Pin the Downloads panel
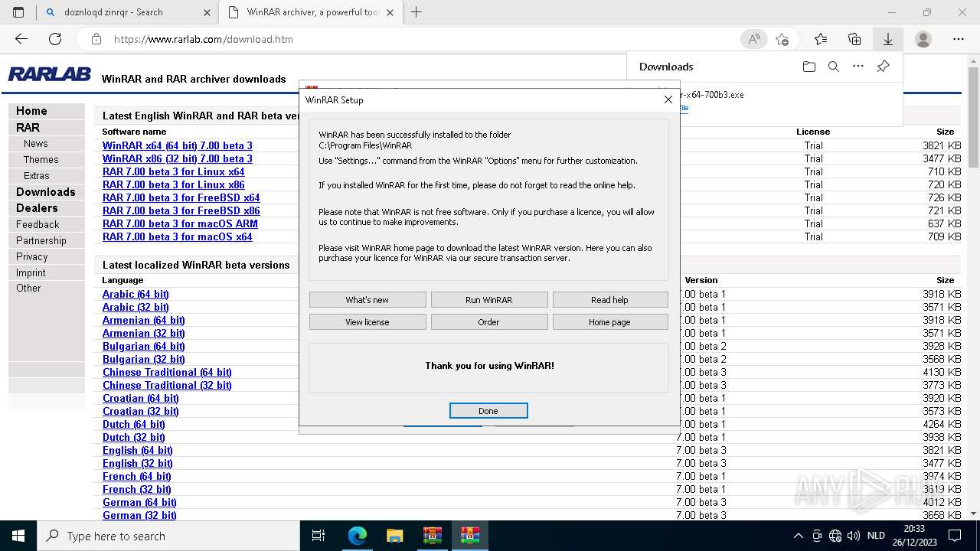Screen dimensions: 980x551 883,67
